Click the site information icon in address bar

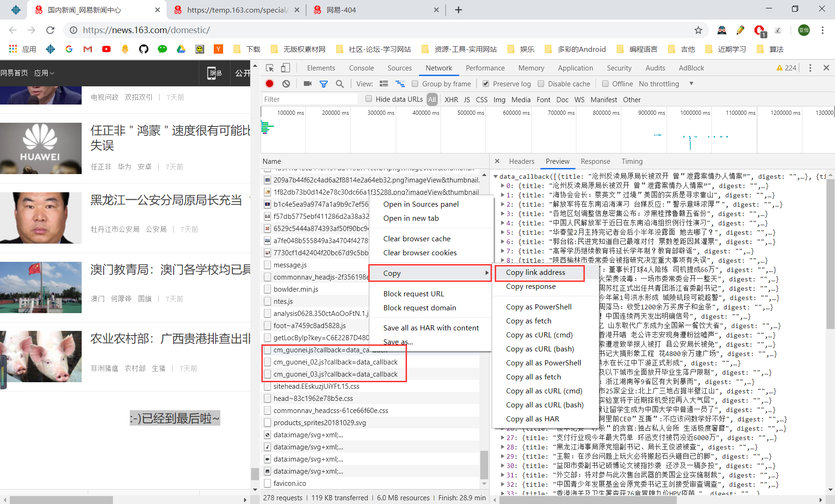point(73,30)
